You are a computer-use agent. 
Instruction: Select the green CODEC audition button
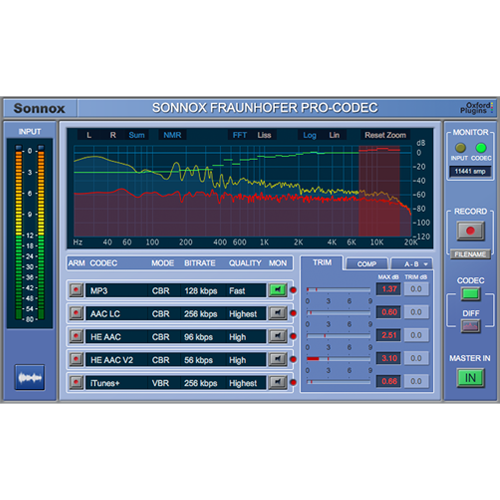[x=471, y=294]
